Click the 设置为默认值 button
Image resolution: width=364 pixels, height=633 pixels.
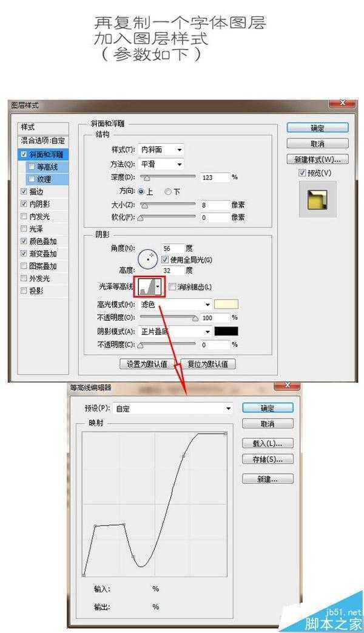click(x=147, y=364)
